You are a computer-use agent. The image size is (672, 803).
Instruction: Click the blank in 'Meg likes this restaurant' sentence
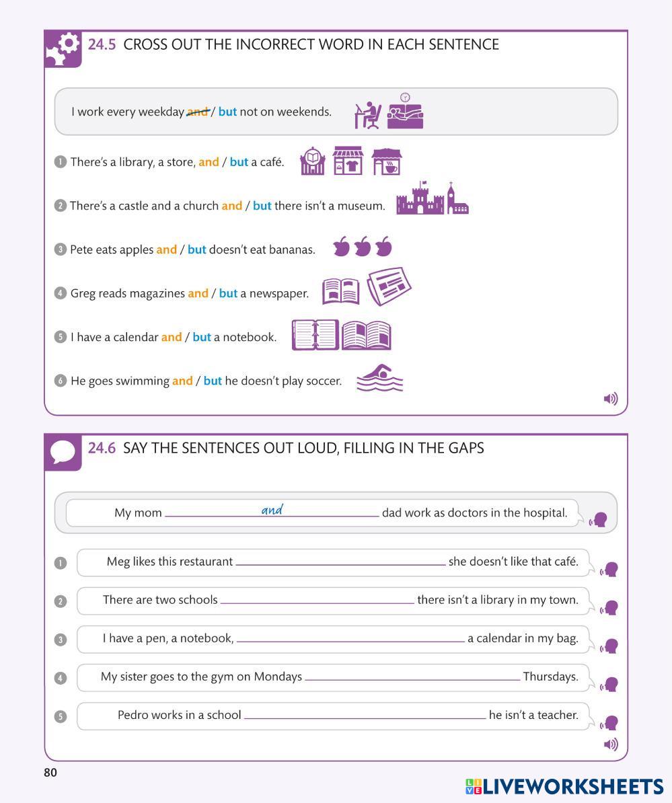340,561
